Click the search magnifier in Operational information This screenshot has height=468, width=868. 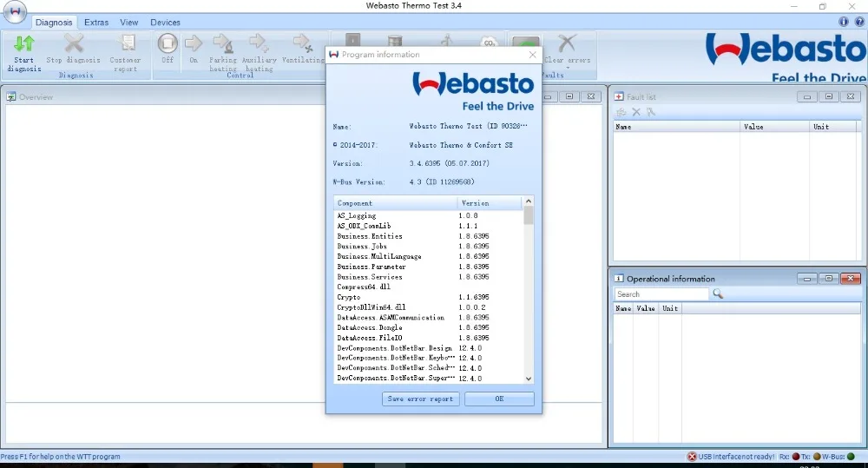718,294
